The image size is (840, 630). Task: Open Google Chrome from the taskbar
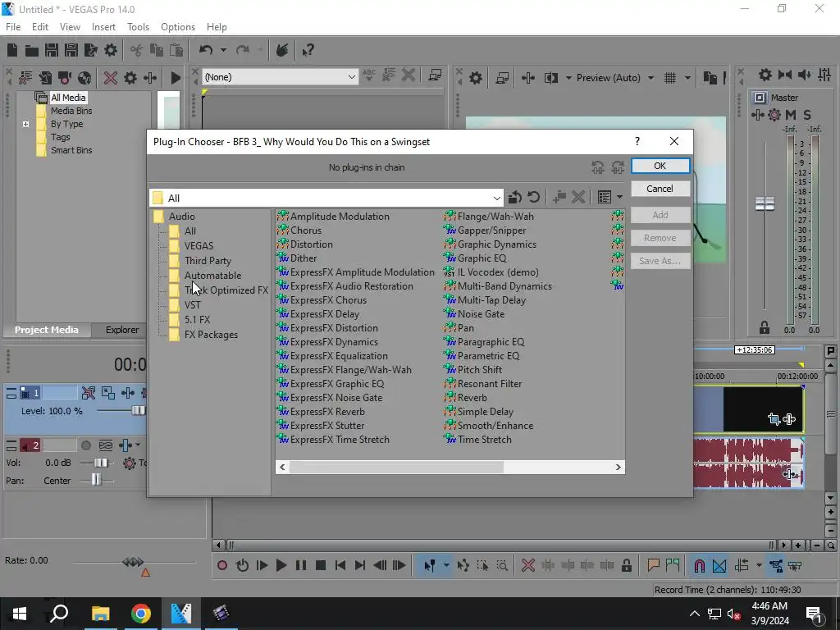pyautogui.click(x=140, y=614)
